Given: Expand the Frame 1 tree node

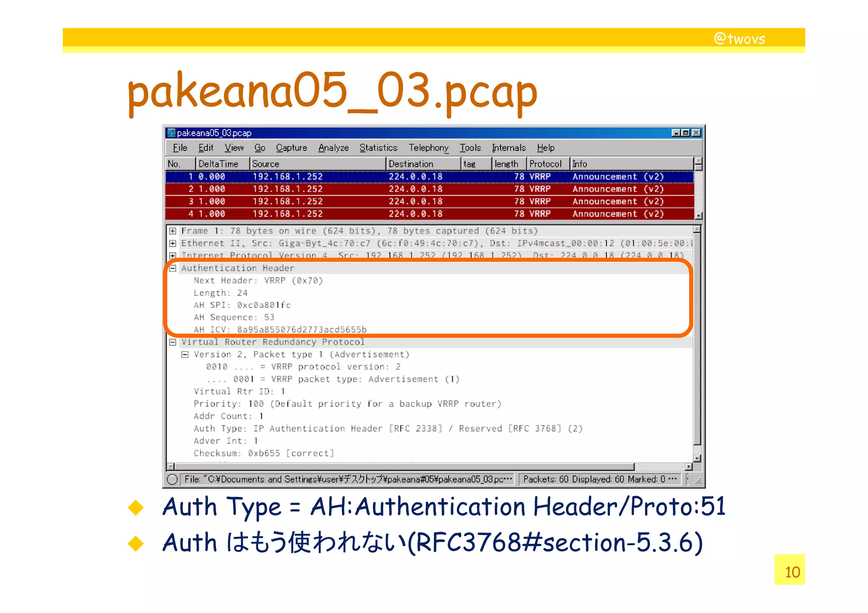Looking at the screenshot, I should tap(172, 231).
